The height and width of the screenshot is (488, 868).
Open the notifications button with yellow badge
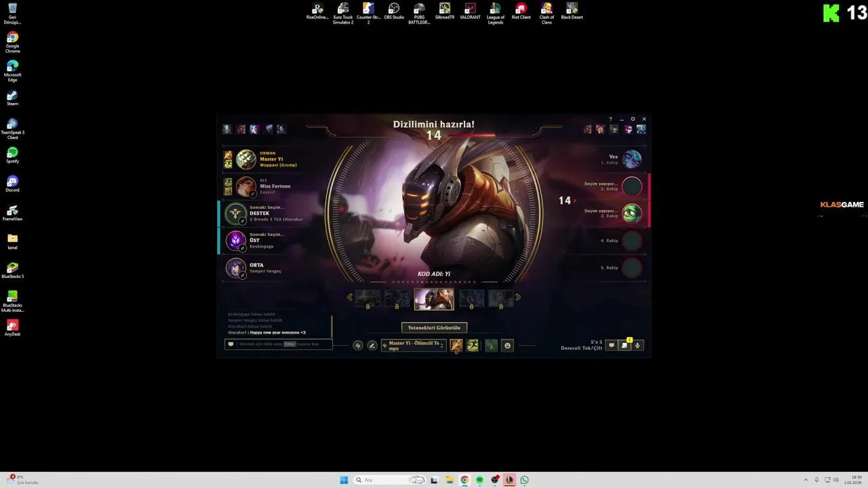click(x=625, y=346)
